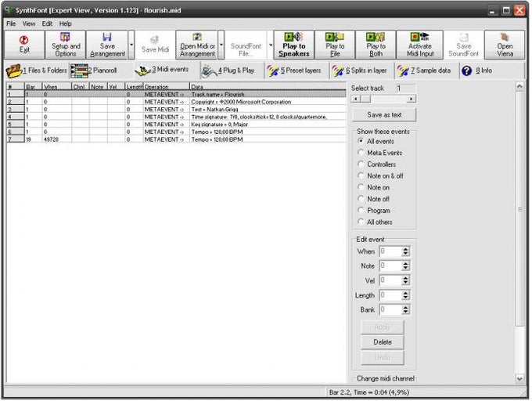The width and height of the screenshot is (532, 401).
Task: Click the Save SoundFont icon
Action: point(463,45)
